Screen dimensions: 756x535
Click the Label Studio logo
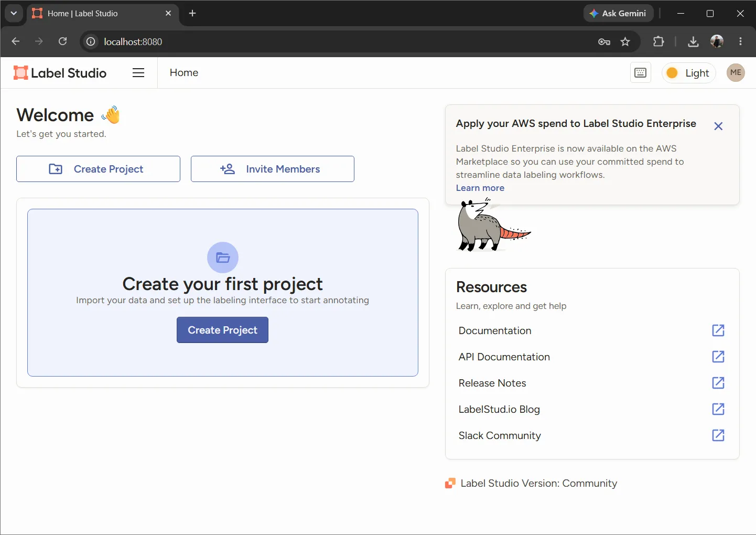click(60, 73)
